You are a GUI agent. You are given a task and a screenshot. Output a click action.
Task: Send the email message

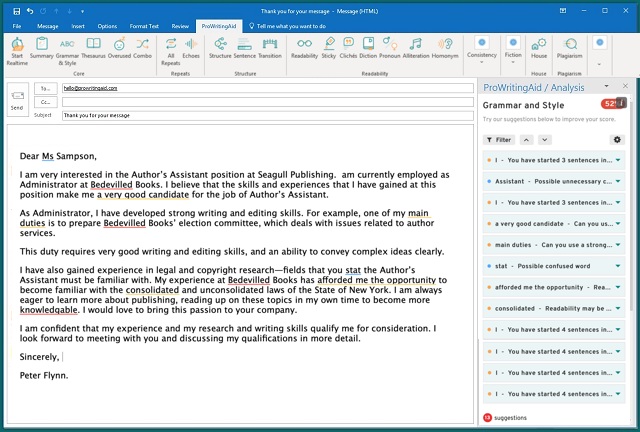tap(17, 100)
